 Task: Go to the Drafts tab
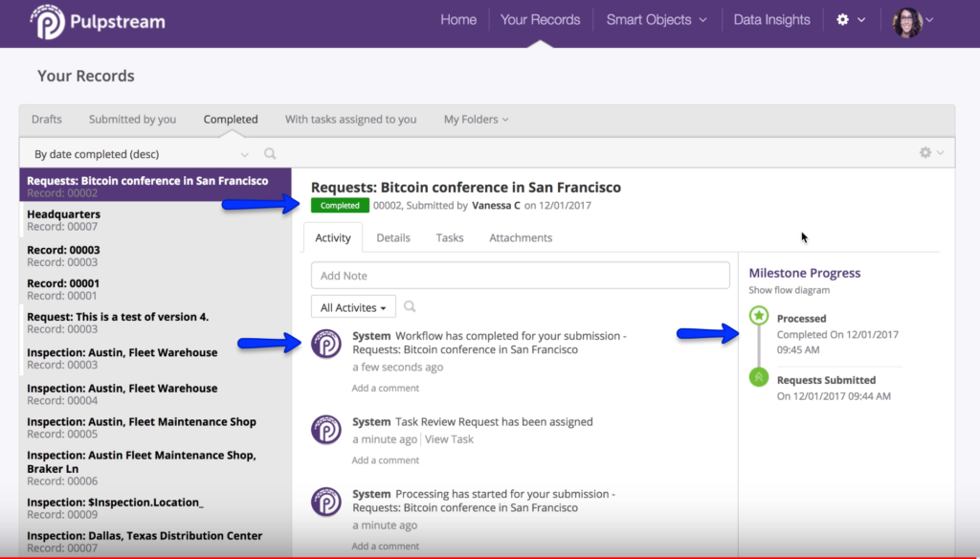(x=47, y=120)
